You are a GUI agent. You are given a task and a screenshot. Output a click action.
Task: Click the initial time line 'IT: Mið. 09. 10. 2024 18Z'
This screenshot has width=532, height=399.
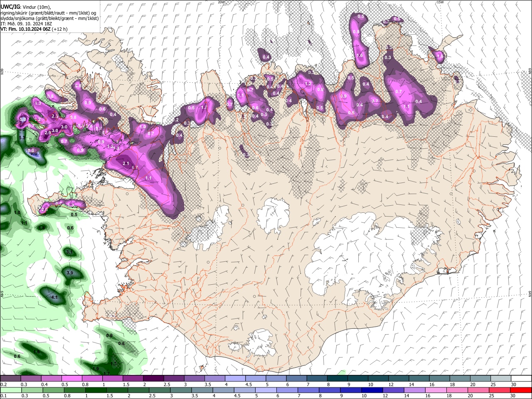[26, 24]
